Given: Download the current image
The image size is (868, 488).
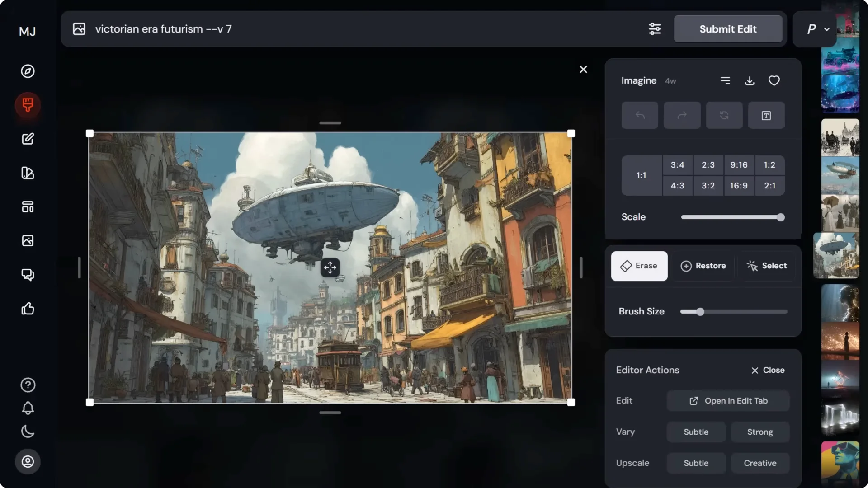Looking at the screenshot, I should [x=750, y=80].
